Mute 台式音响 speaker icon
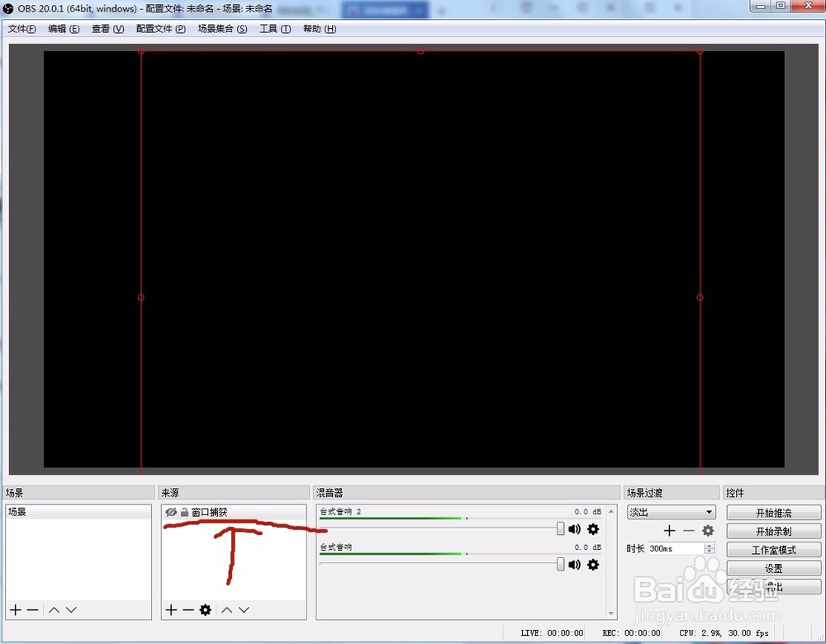This screenshot has width=826, height=644. tap(574, 565)
